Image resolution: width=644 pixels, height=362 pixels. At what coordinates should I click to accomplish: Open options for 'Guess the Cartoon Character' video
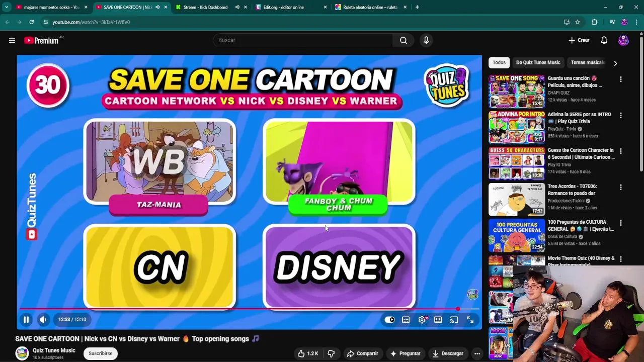[x=620, y=151]
